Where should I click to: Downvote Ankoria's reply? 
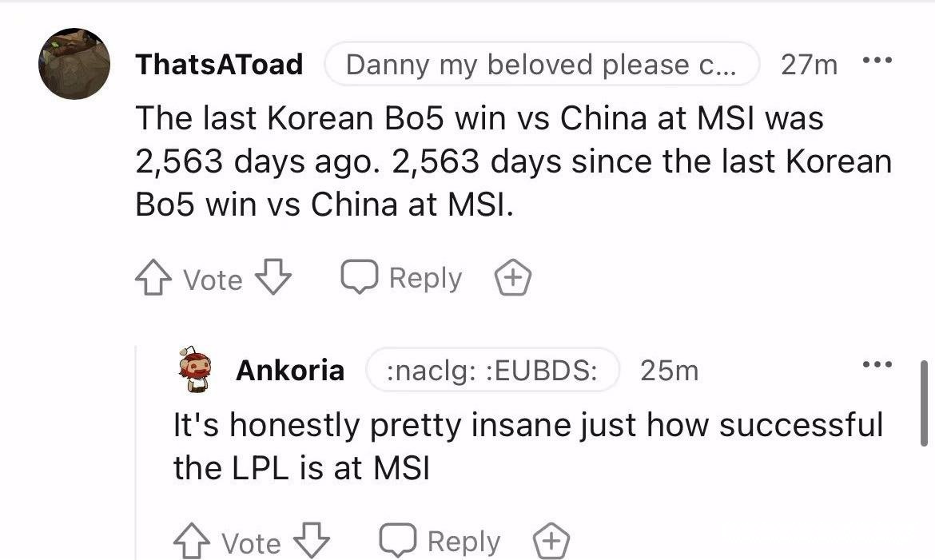[312, 542]
